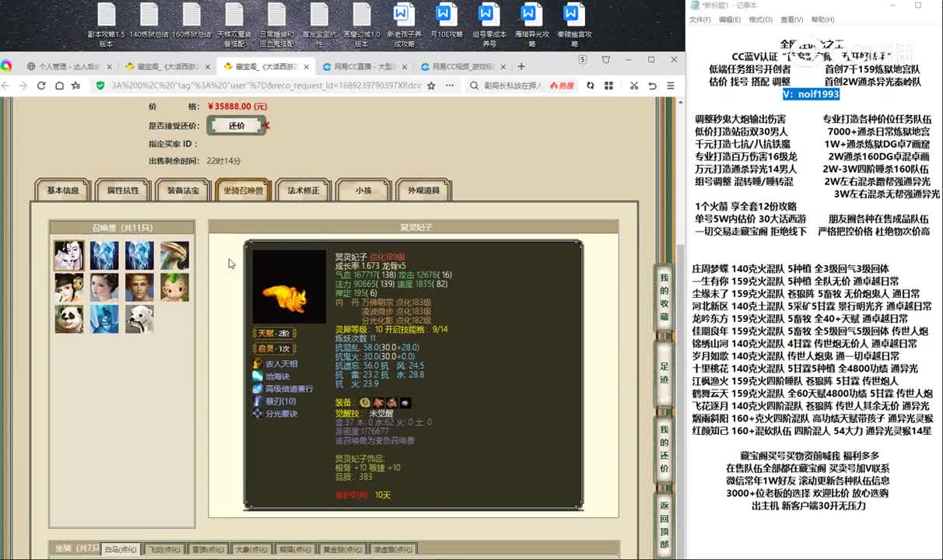Select the green-haired baby summon portrait
Screen dimensions: 943x560
click(175, 287)
